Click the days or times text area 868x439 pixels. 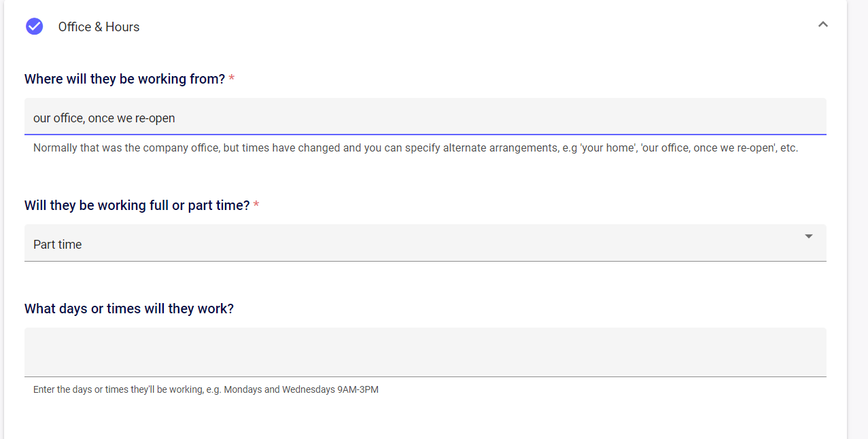point(425,352)
